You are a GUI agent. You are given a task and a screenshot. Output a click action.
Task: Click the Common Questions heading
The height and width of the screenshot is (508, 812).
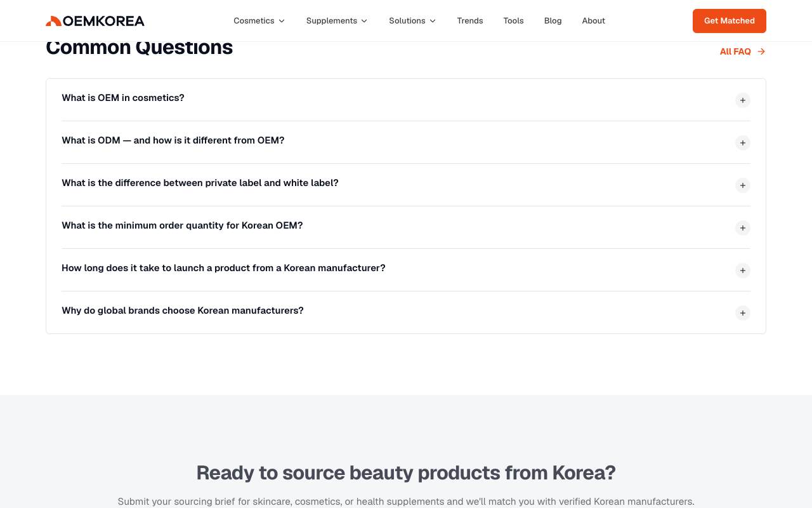[x=140, y=48]
